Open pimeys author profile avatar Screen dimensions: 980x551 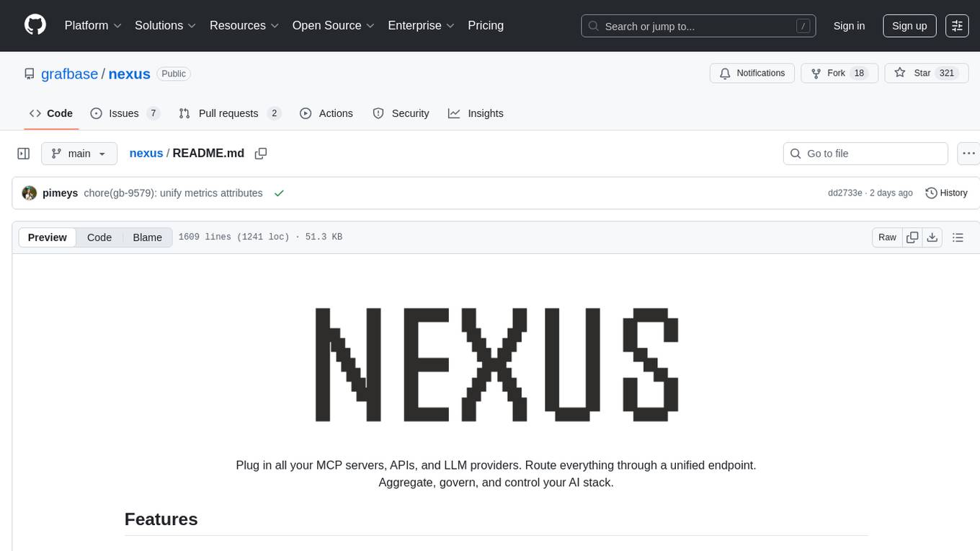tap(30, 193)
